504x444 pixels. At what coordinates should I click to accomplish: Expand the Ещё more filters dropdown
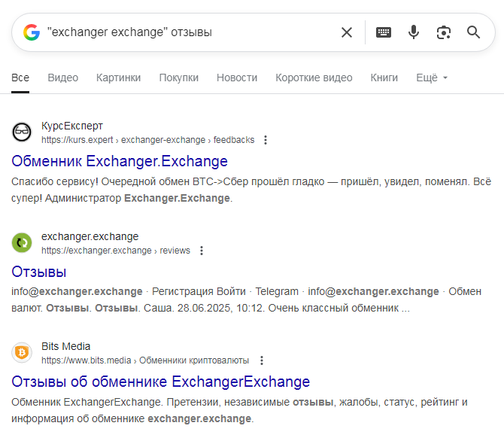click(432, 78)
